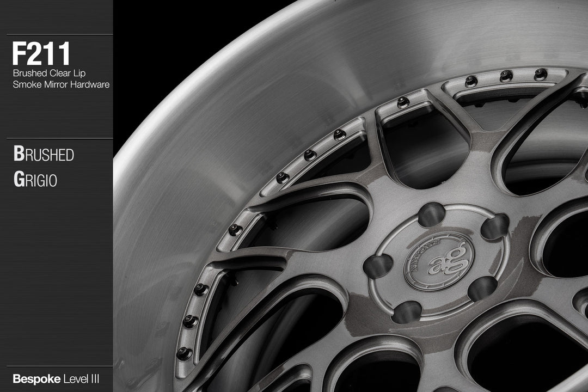Click the leftmost lug hole beside center cap
Viewport: 588px width, 392px height.
tap(378, 266)
